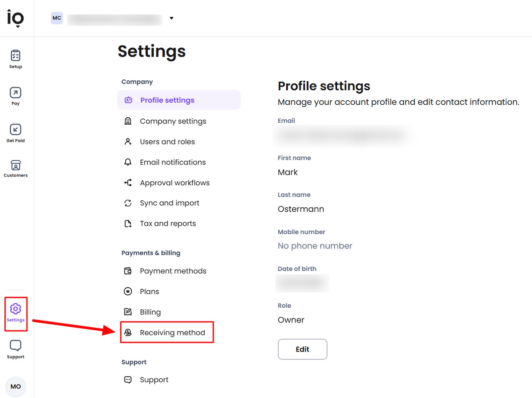Image resolution: width=532 pixels, height=398 pixels.
Task: Open the Get Paid sidebar icon
Action: tap(15, 130)
